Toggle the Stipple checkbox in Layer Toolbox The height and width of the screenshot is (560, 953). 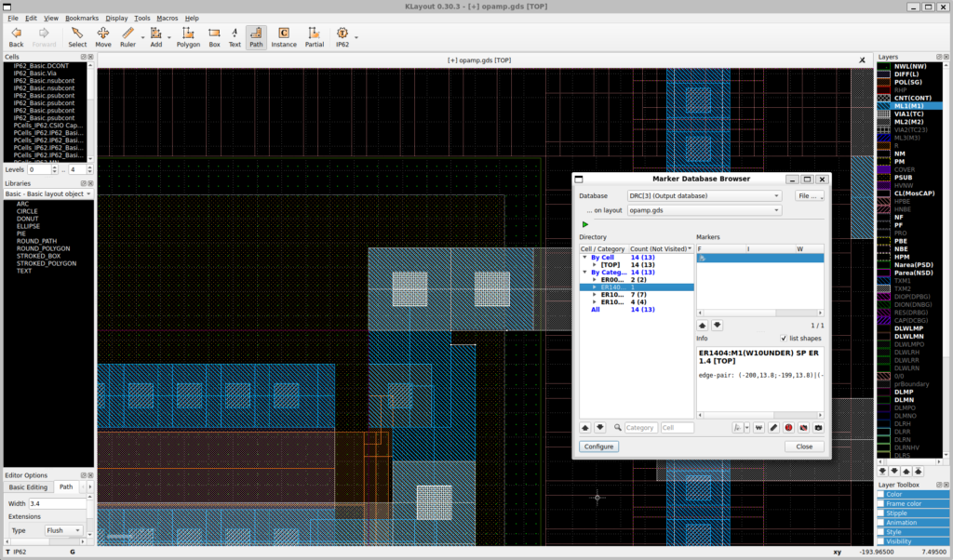(881, 513)
